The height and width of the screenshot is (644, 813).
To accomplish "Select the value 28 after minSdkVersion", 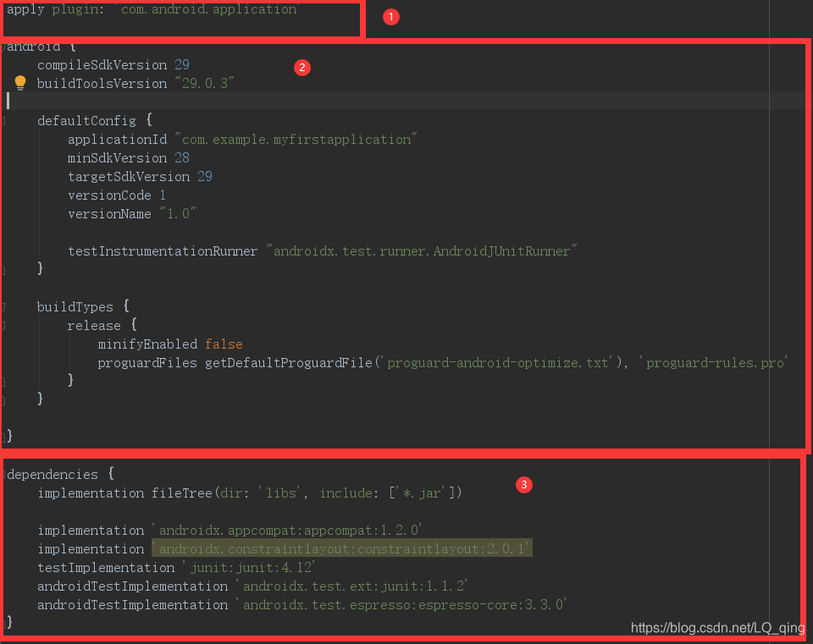I will pos(182,158).
